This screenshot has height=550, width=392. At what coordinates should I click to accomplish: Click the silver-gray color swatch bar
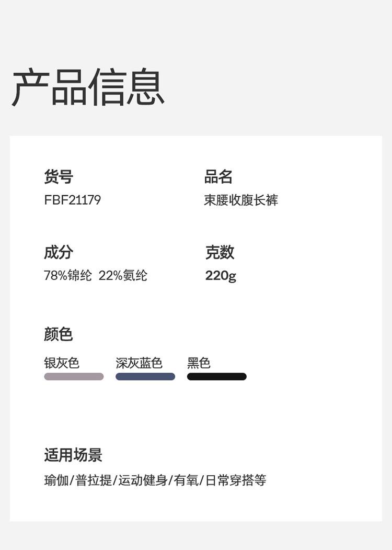click(x=74, y=377)
